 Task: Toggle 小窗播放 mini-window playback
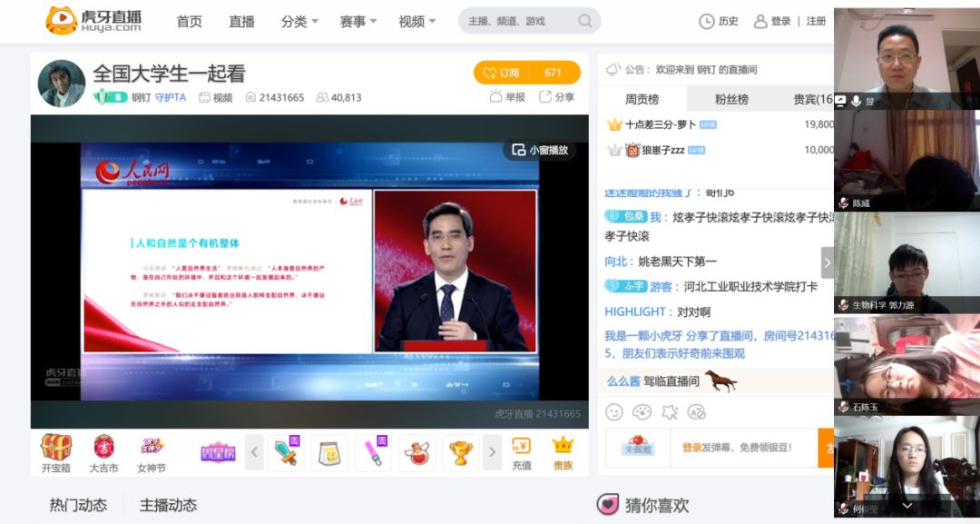pos(540,150)
